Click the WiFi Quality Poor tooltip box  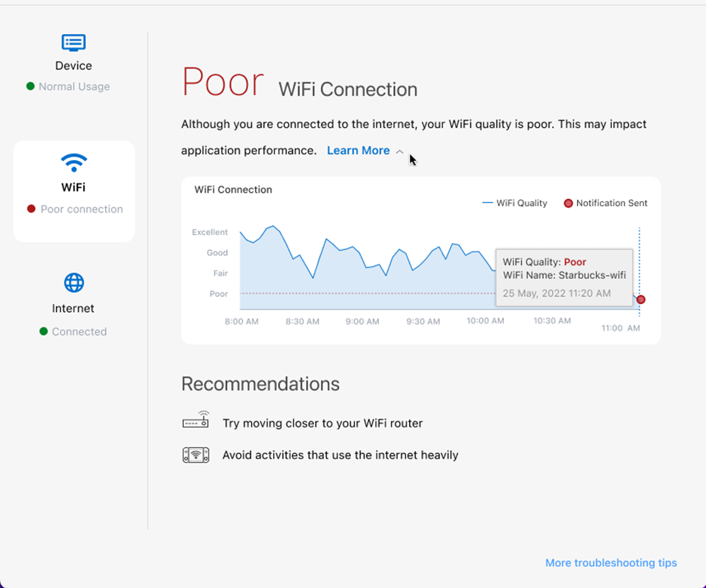click(x=564, y=277)
